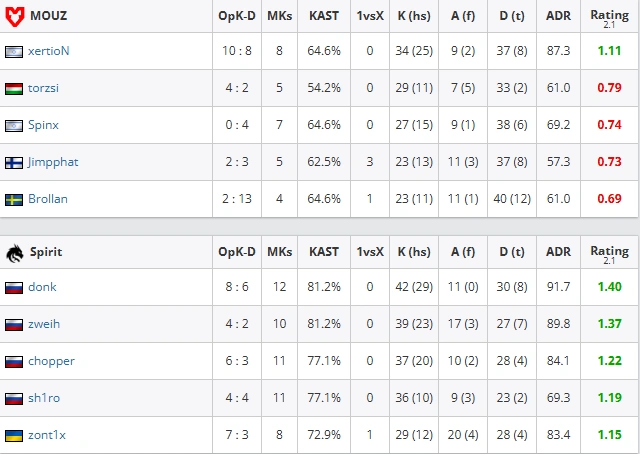Image resolution: width=640 pixels, height=454 pixels.
Task: Open xertioN's player profile link
Action: pos(49,51)
